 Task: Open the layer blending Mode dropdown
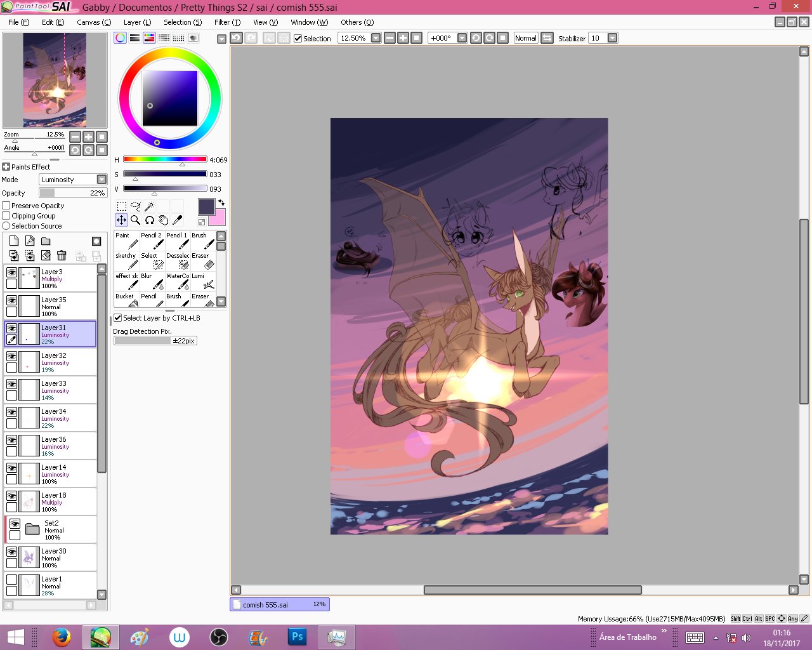point(101,180)
